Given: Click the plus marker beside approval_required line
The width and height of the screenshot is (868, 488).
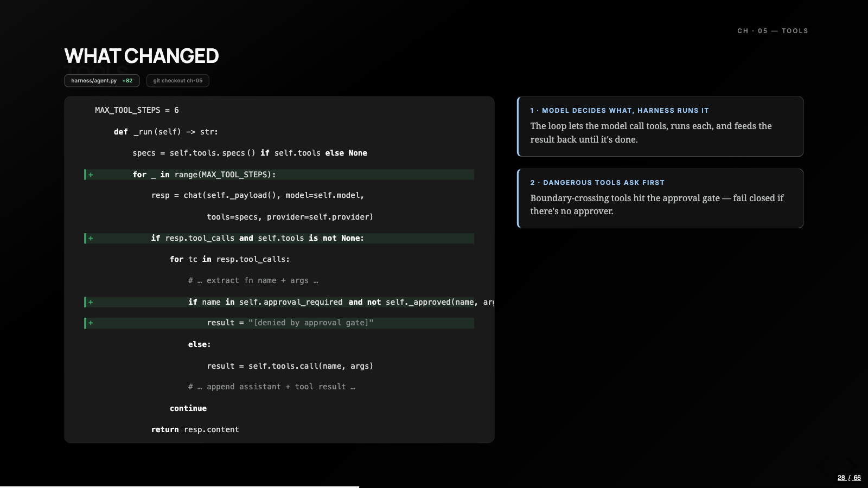Looking at the screenshot, I should (x=91, y=302).
